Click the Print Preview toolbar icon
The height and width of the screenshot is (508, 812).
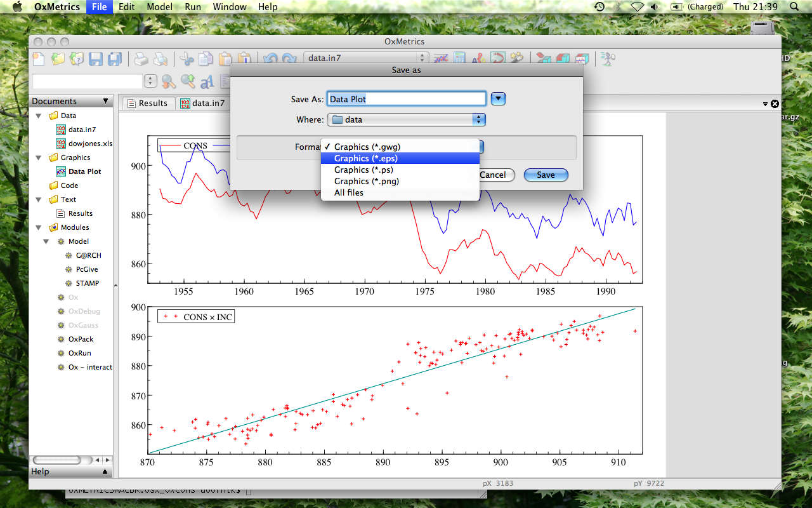point(160,59)
